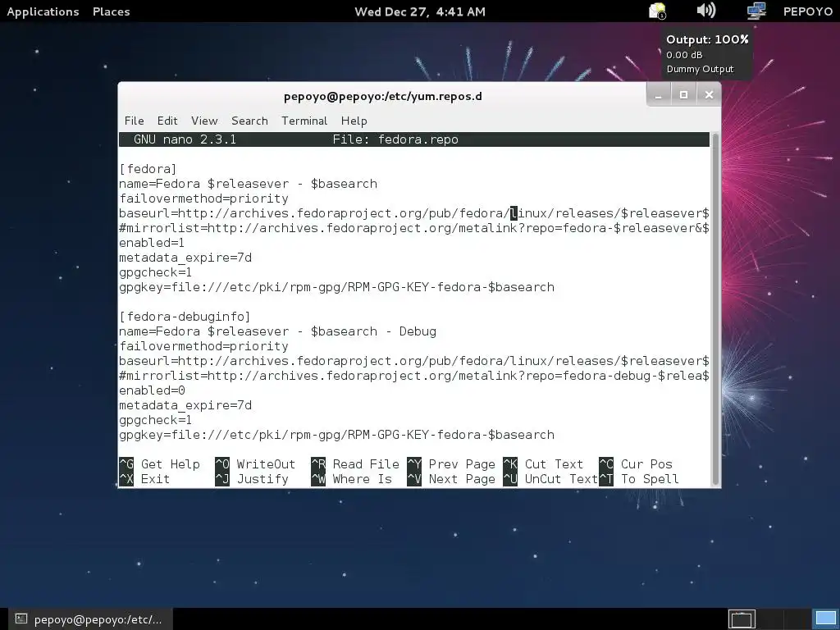Open the terminal Search menu

coord(249,121)
